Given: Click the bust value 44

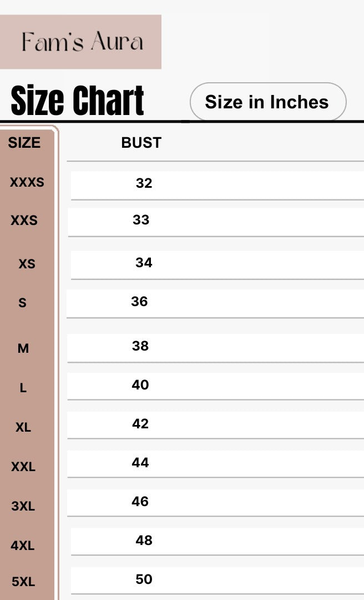Looking at the screenshot, I should pos(140,463).
